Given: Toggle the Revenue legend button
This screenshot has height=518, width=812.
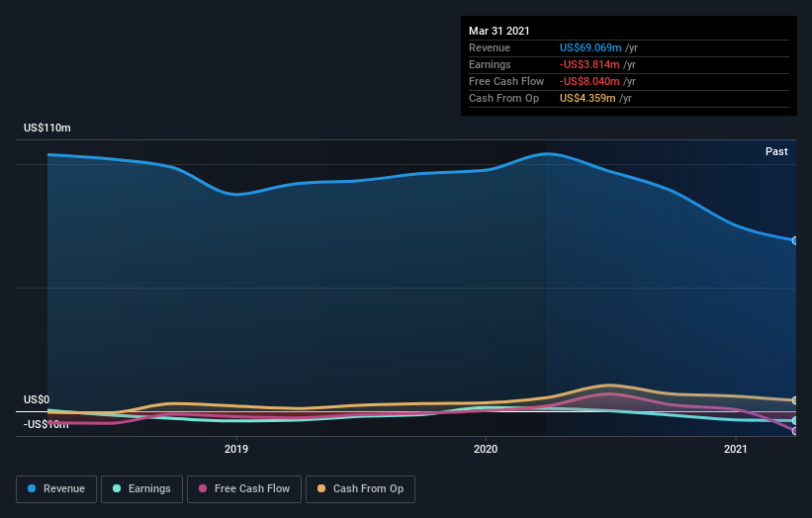Looking at the screenshot, I should point(56,489).
